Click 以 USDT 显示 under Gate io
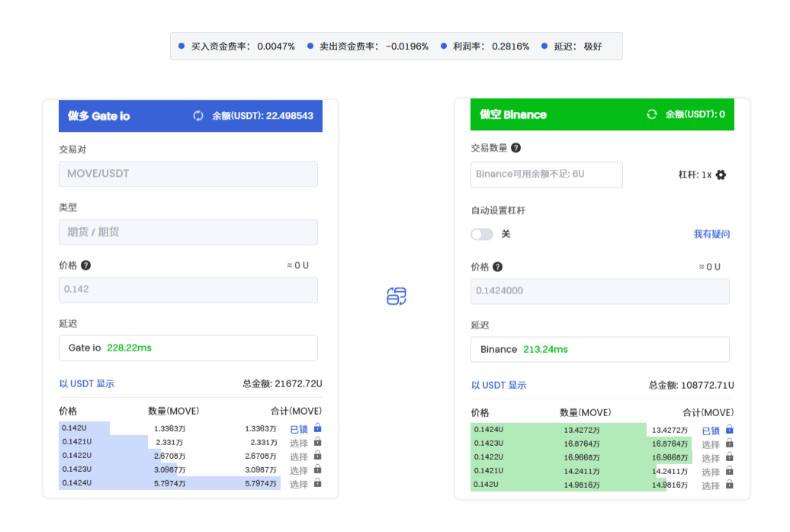Image resolution: width=790 pixels, height=532 pixels. (87, 383)
